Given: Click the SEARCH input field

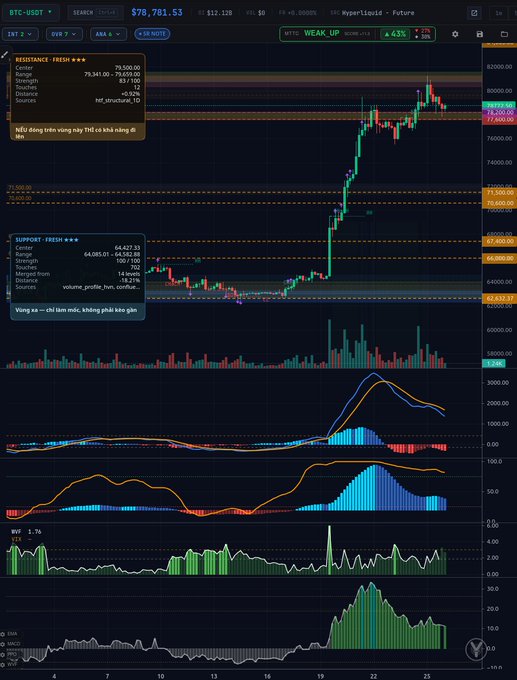Looking at the screenshot, I should 95,13.
